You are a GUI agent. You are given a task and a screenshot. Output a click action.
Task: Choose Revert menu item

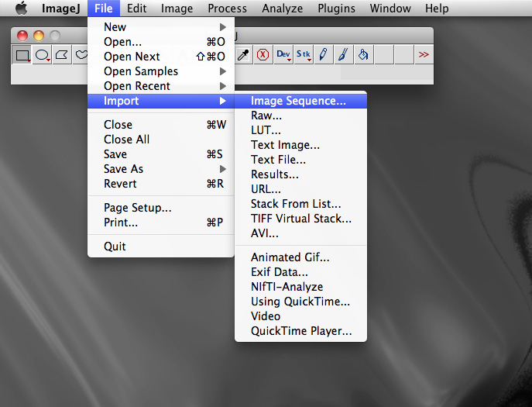pyautogui.click(x=161, y=184)
